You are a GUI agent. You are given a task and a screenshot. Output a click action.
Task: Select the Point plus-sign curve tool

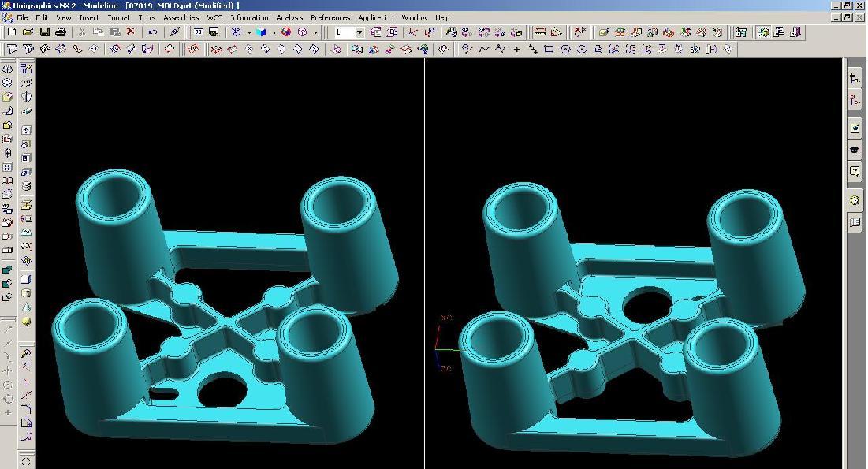[516, 49]
